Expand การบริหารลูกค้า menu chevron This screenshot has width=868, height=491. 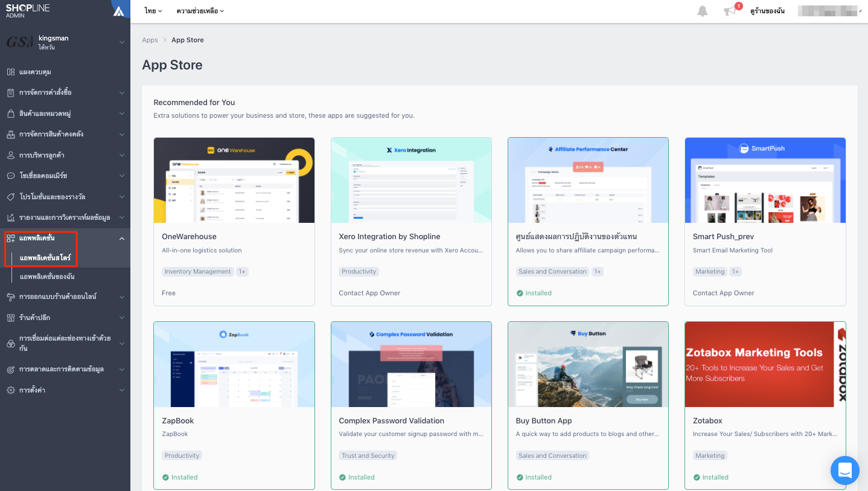coord(122,155)
